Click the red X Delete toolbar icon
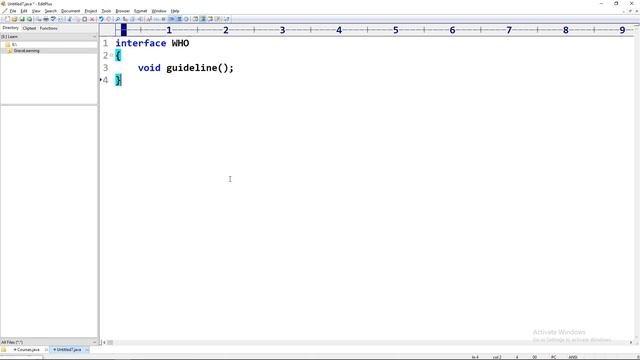Image resolution: width=640 pixels, height=360 pixels. pyautogui.click(x=92, y=19)
